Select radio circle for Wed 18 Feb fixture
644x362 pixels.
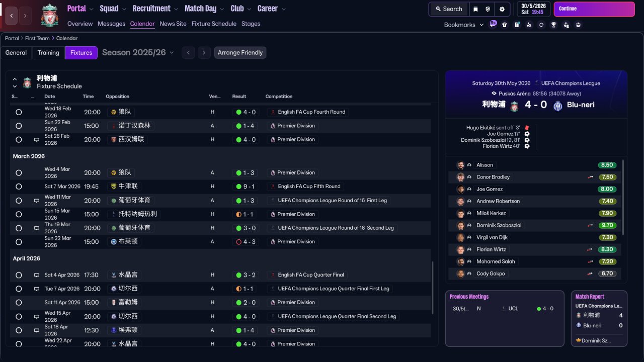[19, 112]
